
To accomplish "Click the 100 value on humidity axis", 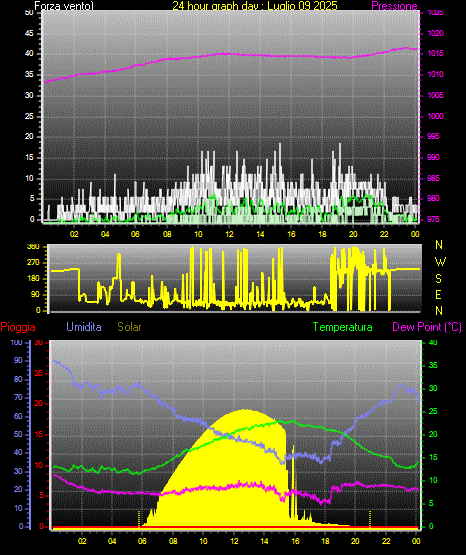I will tap(16, 342).
